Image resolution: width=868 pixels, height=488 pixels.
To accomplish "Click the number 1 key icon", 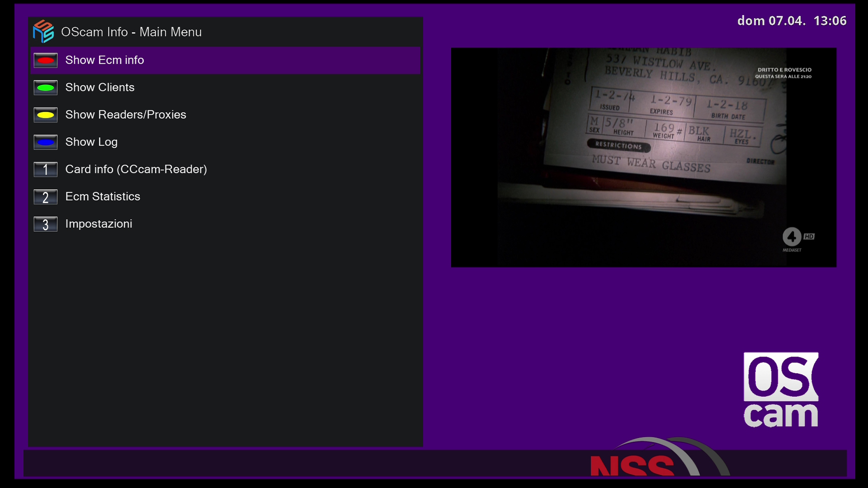I will [45, 169].
